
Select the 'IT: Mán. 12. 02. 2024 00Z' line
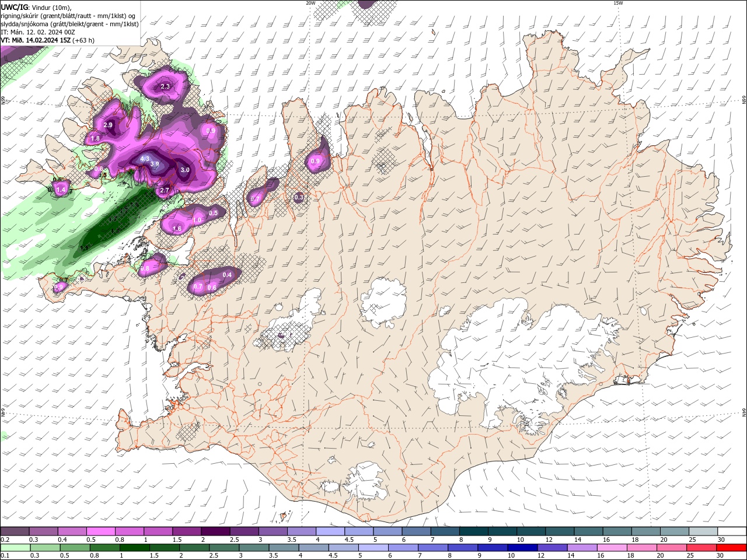[x=38, y=32]
